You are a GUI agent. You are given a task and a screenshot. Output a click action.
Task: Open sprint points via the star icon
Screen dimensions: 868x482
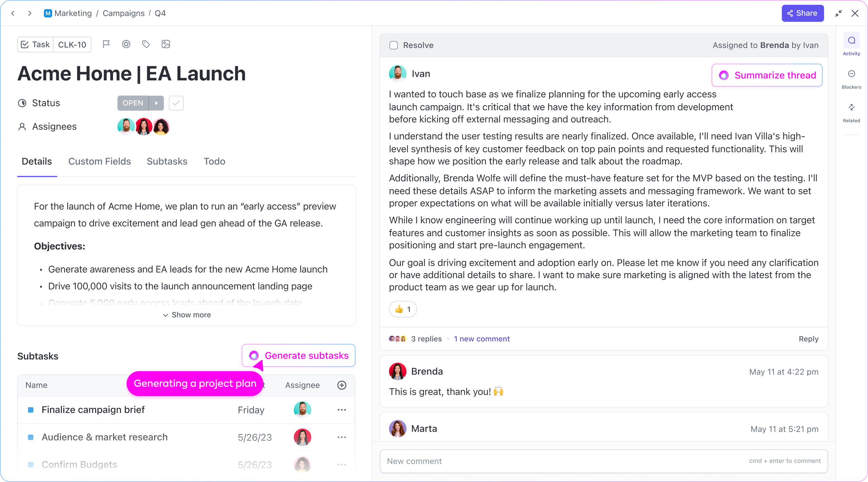[126, 44]
